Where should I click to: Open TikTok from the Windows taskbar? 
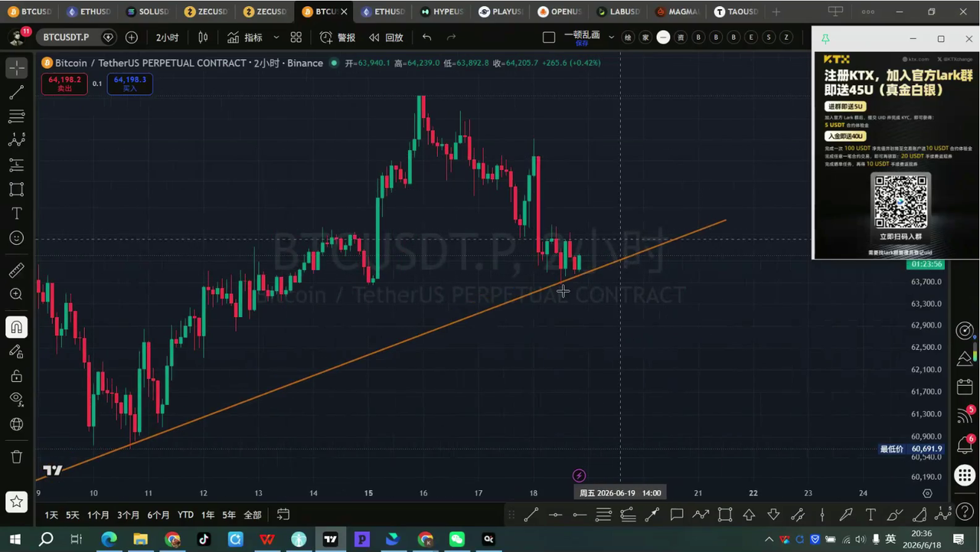pos(204,540)
